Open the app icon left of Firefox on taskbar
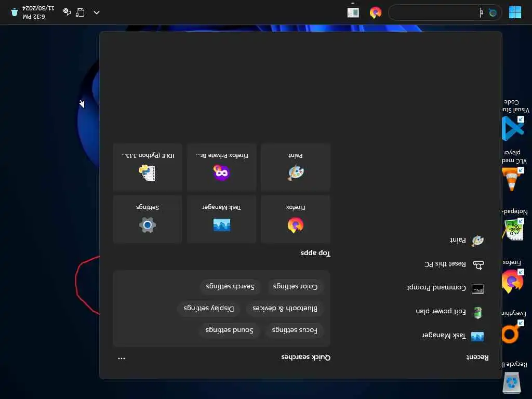Screen dimensions: 532x399 pos(353,13)
